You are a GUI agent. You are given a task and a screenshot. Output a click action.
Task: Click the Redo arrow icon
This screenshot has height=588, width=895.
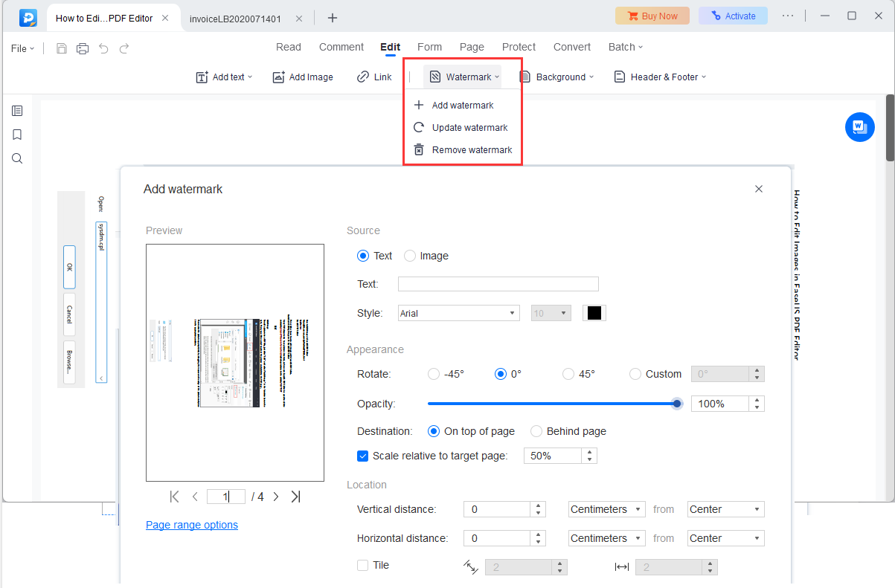click(x=124, y=48)
